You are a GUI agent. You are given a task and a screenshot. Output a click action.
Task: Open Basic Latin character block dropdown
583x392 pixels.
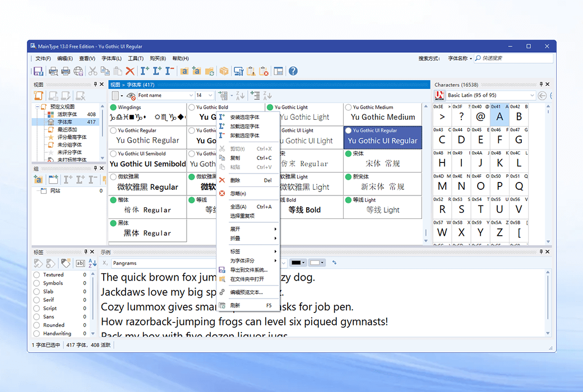532,96
